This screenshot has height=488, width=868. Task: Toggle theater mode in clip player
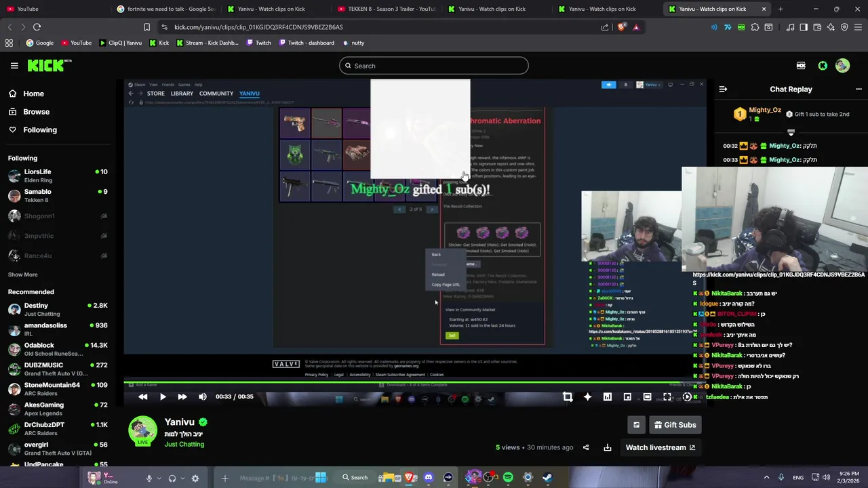(x=648, y=397)
